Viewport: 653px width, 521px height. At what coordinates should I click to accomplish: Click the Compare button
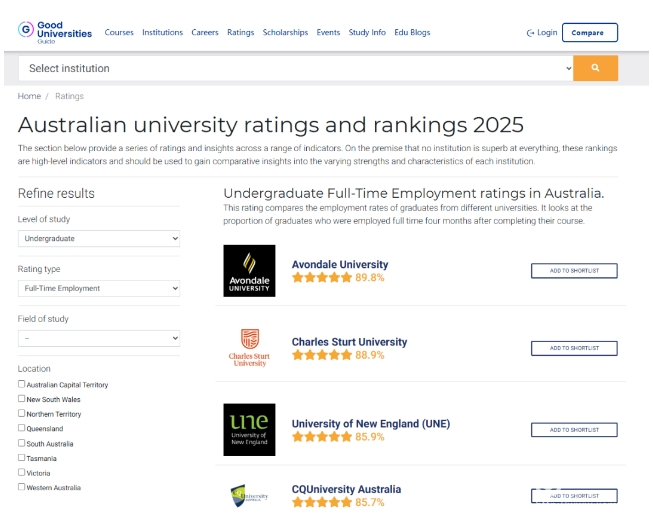tap(590, 32)
